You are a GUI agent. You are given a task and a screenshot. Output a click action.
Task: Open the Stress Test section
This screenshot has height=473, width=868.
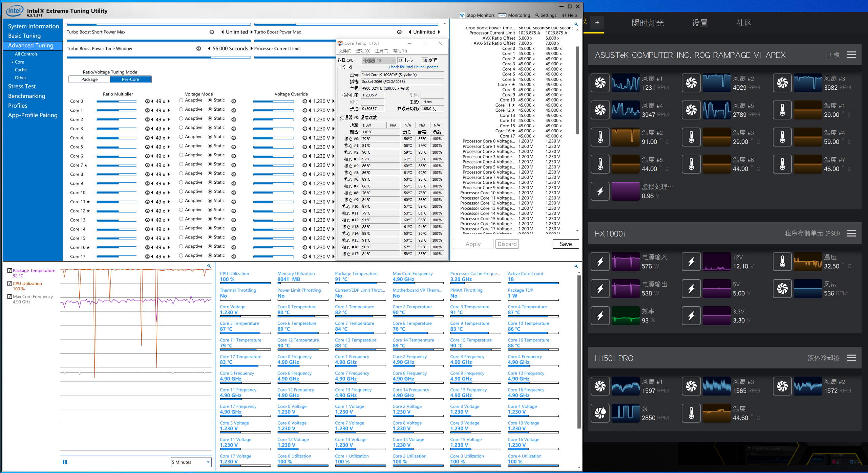[x=22, y=86]
